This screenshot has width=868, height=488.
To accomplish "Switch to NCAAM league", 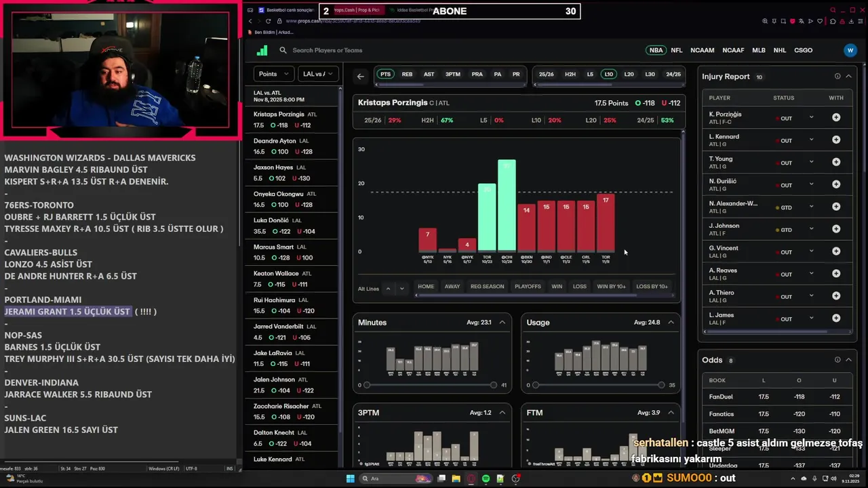I will click(703, 50).
